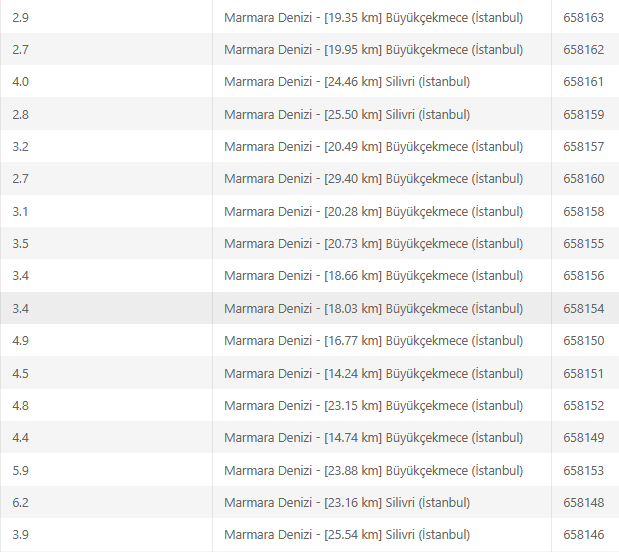This screenshot has height=552, width=619.
Task: Click the earthquake ID 658153
Action: (583, 471)
